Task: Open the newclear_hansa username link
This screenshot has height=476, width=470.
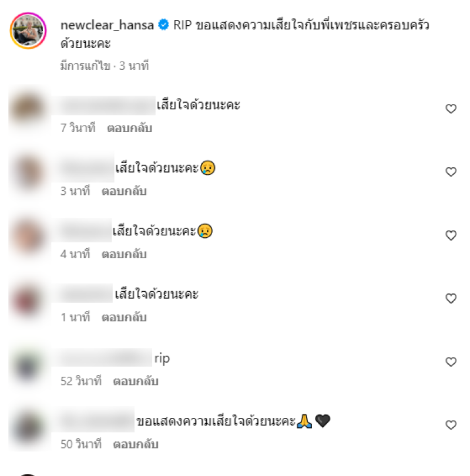Action: coord(107,25)
